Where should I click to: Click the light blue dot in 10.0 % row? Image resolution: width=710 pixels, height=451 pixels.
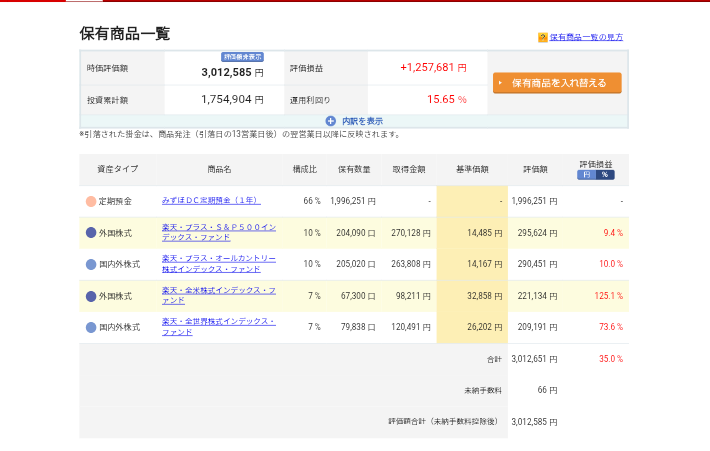[x=91, y=264]
